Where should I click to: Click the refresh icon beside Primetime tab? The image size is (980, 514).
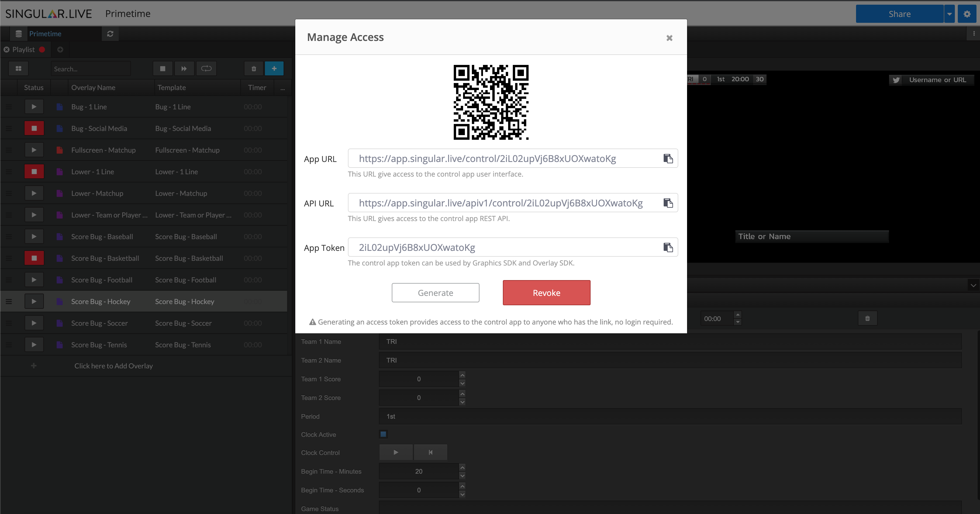(x=110, y=34)
